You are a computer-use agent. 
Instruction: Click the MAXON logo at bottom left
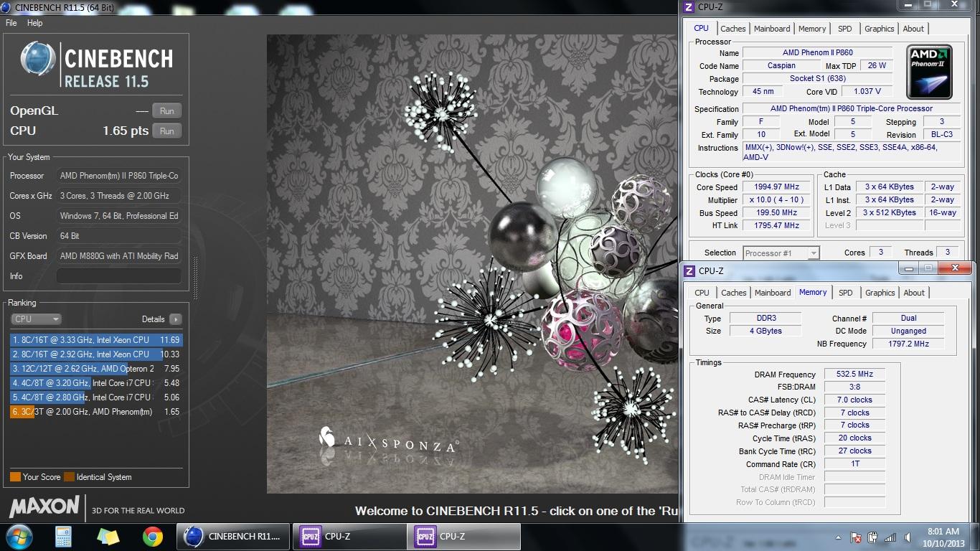(44, 507)
